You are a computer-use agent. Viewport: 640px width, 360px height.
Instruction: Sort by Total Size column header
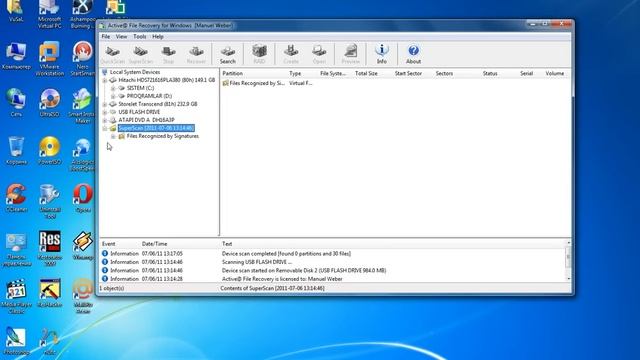(x=366, y=73)
